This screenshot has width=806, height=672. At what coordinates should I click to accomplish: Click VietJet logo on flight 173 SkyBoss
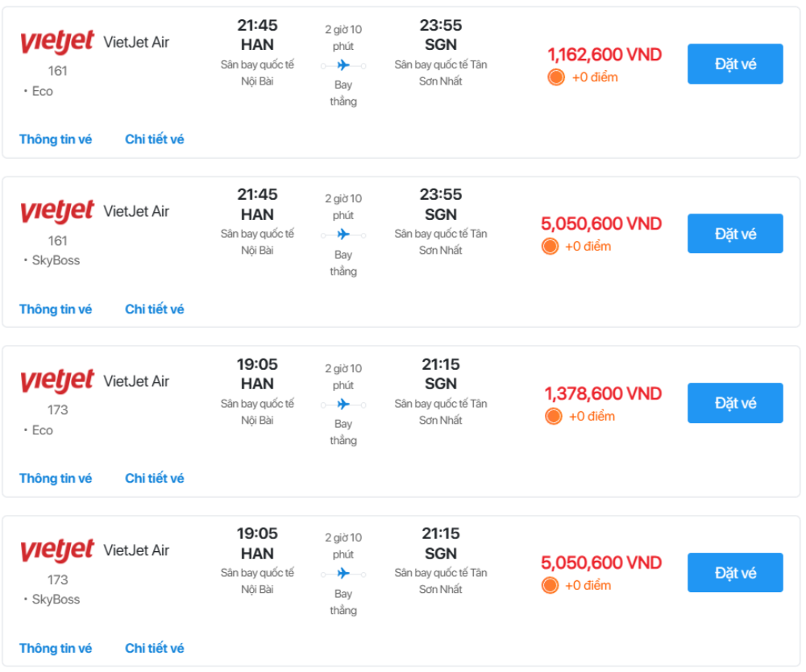pyautogui.click(x=57, y=551)
